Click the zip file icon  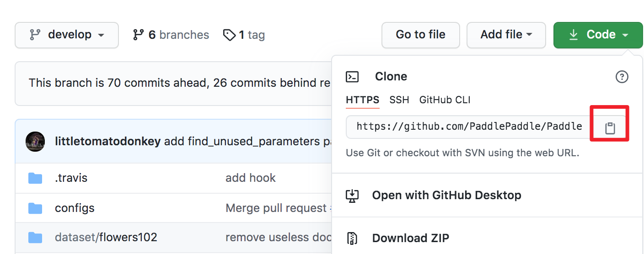pyautogui.click(x=352, y=238)
